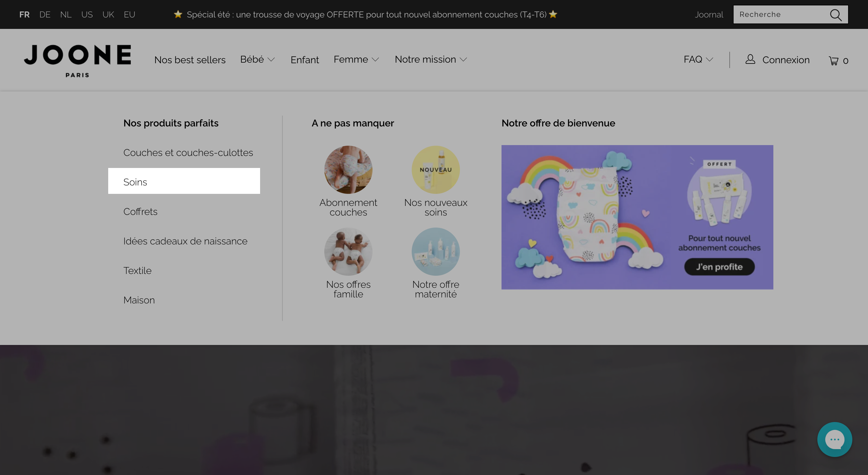Select the Abonnement couches circle image
The image size is (868, 475).
(x=348, y=170)
